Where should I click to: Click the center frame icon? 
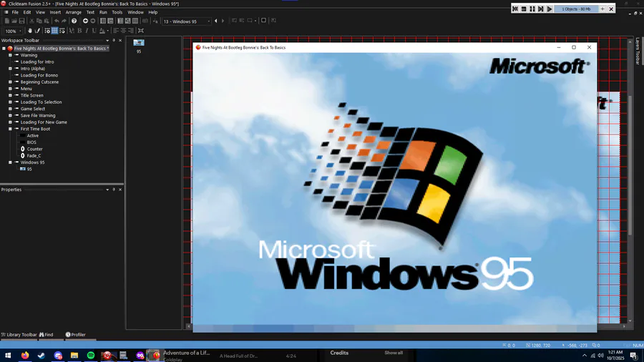coord(141,31)
